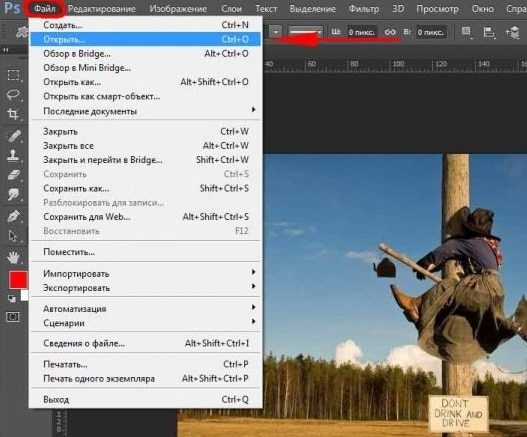Image resolution: width=527 pixels, height=437 pixels.
Task: Choose Поместить... menu entry
Action: 146,252
